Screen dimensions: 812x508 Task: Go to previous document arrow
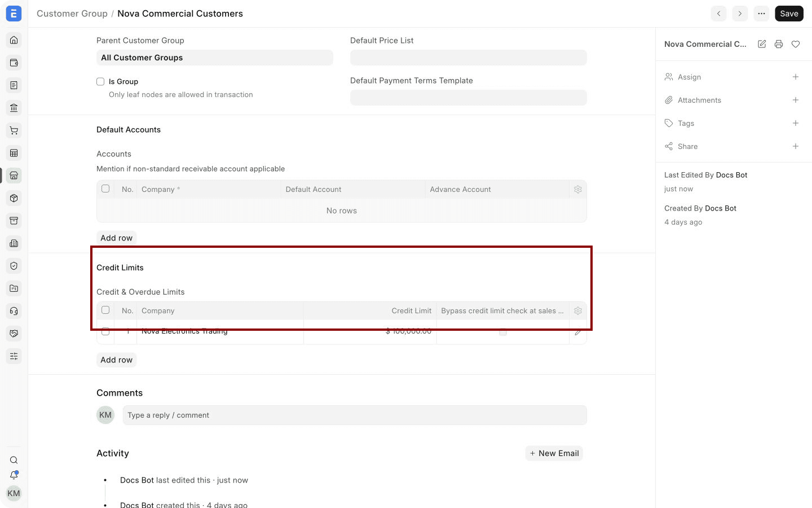tap(718, 14)
